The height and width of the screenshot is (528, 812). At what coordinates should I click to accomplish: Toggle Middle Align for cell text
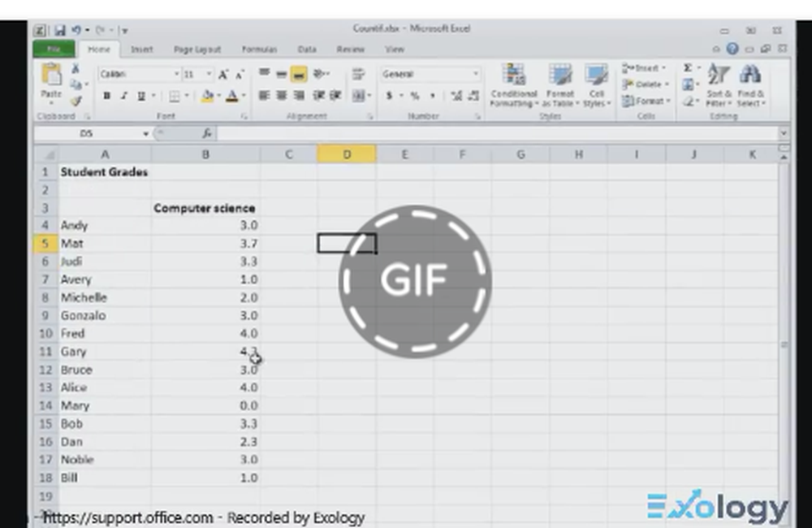(x=281, y=74)
